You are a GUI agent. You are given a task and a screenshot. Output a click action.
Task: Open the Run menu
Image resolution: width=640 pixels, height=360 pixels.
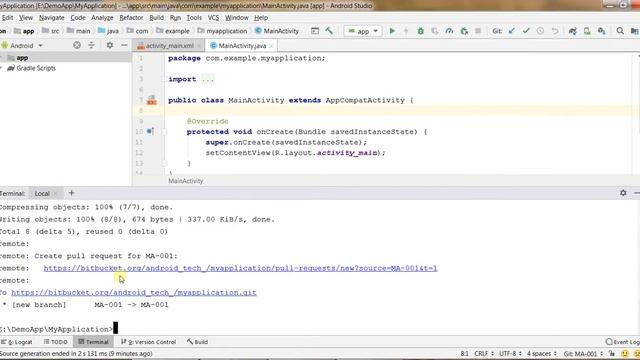pyautogui.click(x=175, y=18)
